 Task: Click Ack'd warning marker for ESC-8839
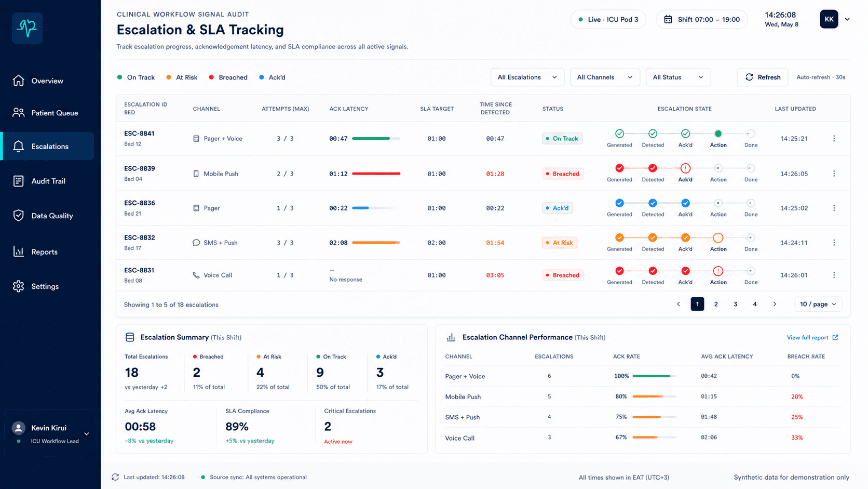point(685,168)
